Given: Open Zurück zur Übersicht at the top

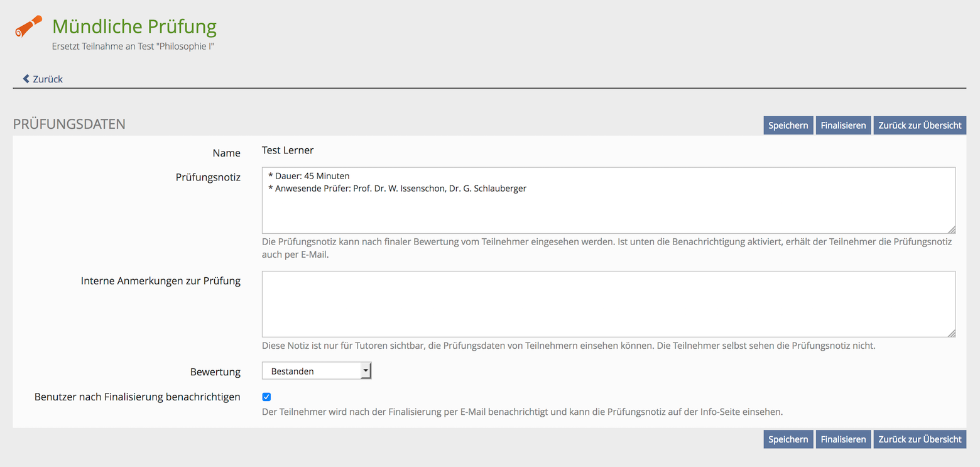Looking at the screenshot, I should 919,125.
